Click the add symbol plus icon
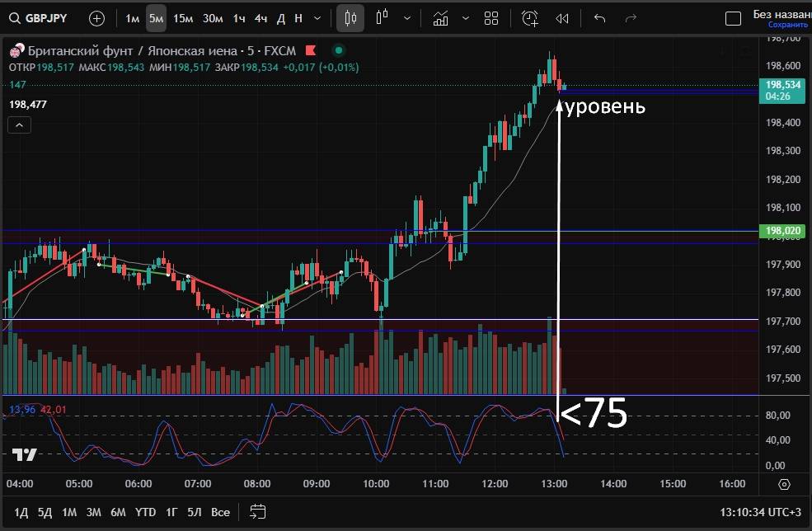Screen dimensions: 812x531 pyautogui.click(x=96, y=18)
